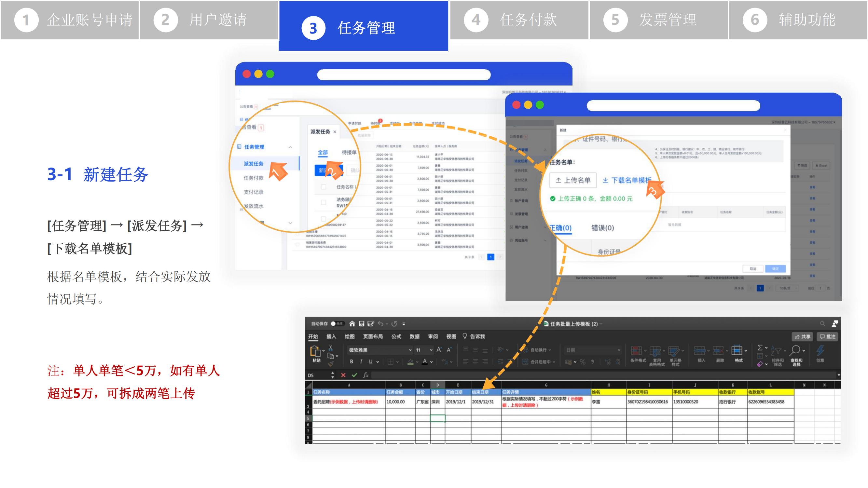This screenshot has width=868, height=488.
Task: Switch to the 插入 ribbon tab
Action: click(331, 336)
